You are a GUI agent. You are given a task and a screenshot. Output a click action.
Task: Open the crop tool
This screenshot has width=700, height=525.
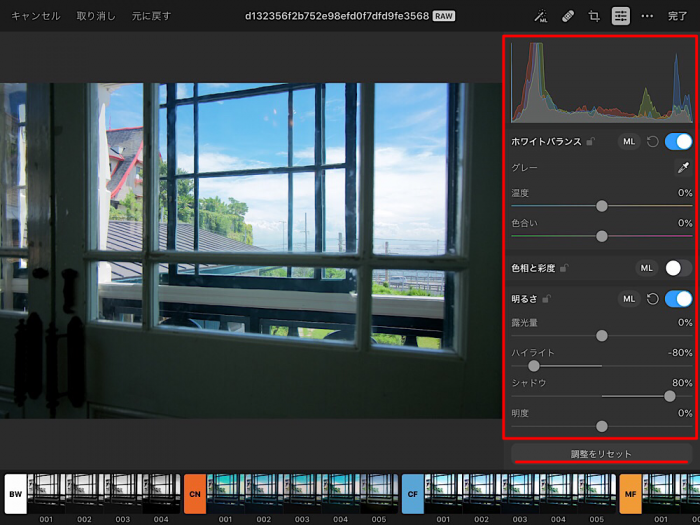(x=594, y=16)
